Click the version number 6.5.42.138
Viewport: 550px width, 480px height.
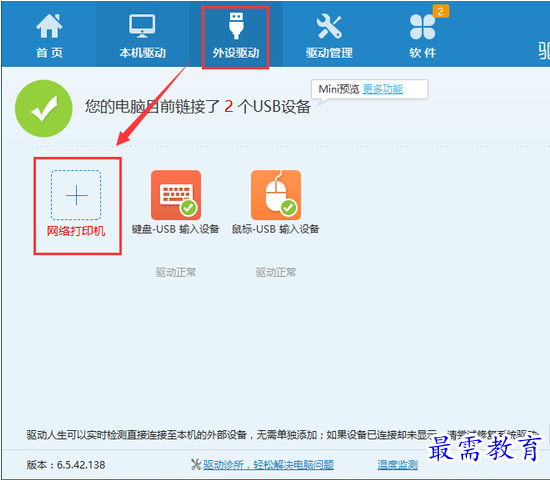(81, 465)
